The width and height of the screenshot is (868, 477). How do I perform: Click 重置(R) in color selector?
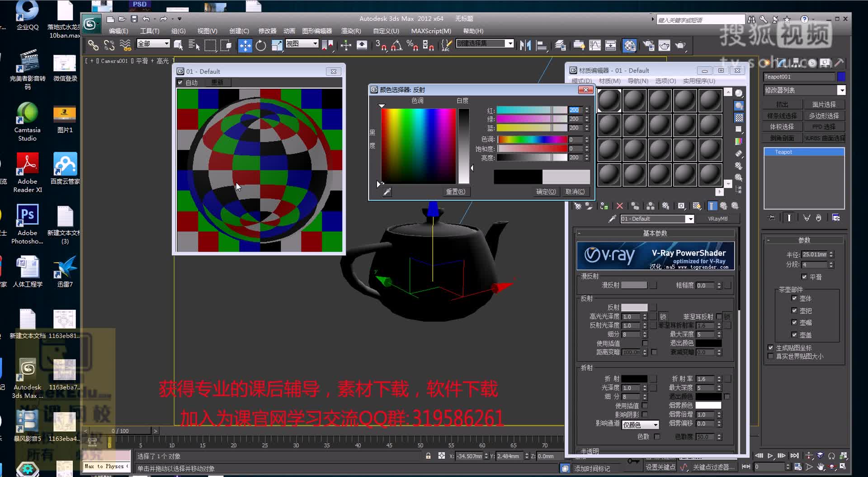click(455, 192)
